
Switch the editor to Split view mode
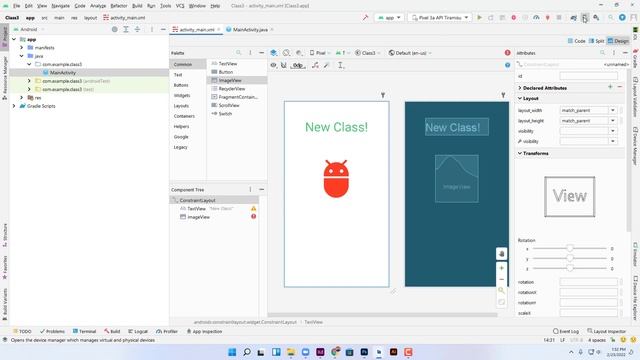pos(597,41)
